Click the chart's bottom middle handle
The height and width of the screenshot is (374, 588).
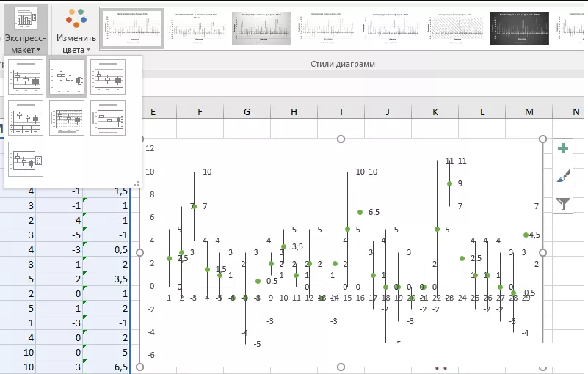point(341,367)
